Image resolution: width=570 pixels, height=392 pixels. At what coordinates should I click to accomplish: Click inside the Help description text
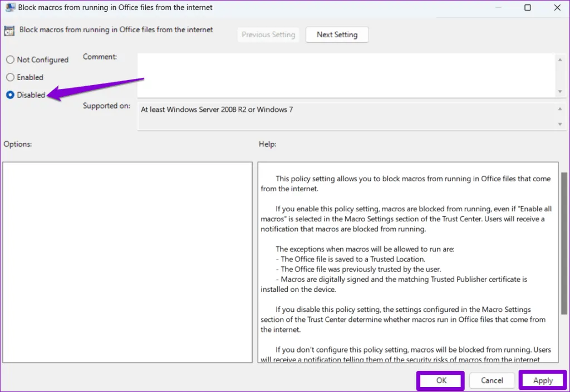tap(406, 261)
